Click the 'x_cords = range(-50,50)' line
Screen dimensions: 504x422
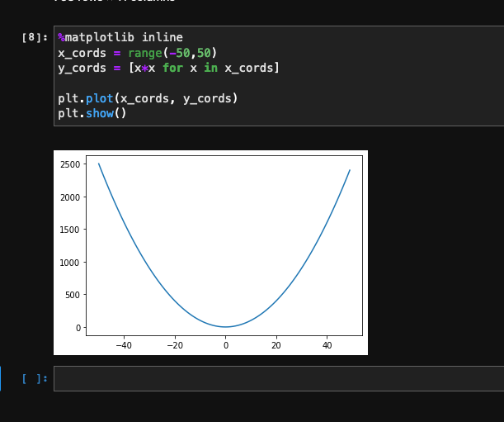(138, 53)
